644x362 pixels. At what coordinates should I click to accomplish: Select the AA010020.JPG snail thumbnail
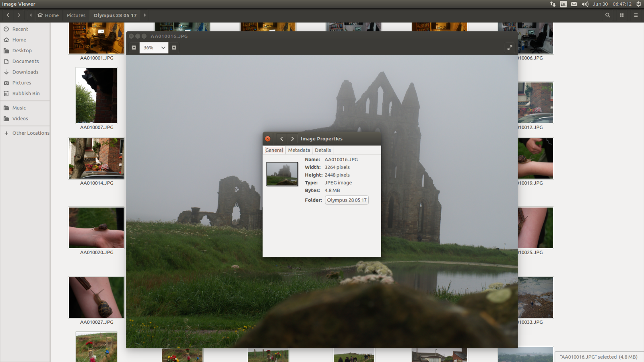(96, 228)
